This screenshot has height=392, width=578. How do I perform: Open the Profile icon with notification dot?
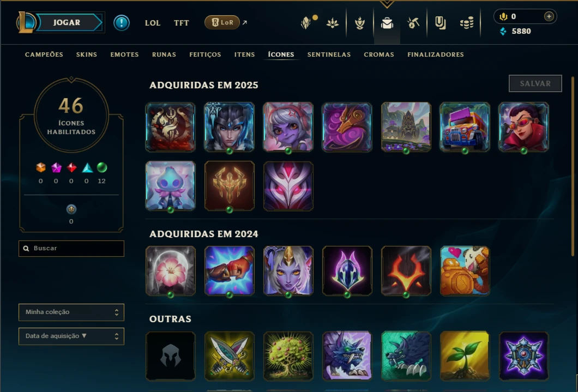[x=306, y=22]
